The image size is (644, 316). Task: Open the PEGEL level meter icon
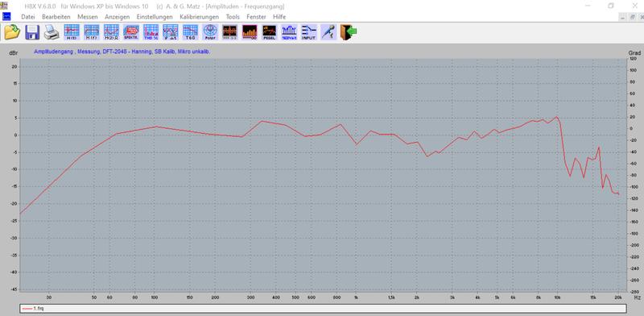pos(270,32)
